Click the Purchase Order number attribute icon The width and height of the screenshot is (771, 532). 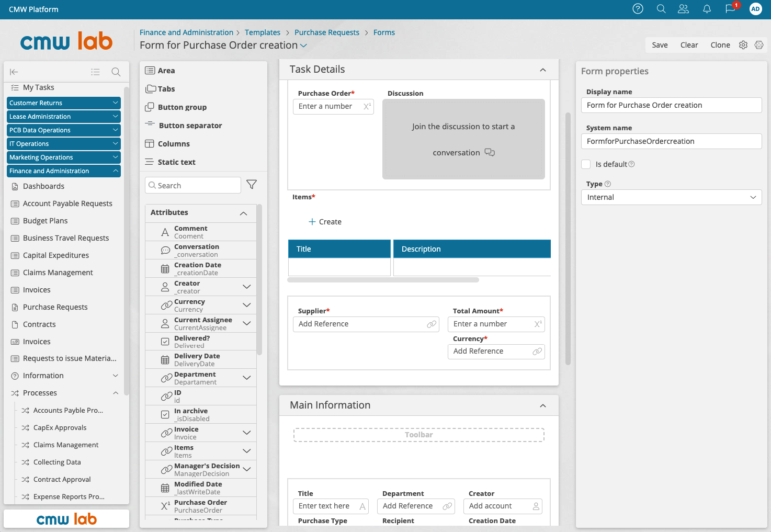tap(165, 506)
